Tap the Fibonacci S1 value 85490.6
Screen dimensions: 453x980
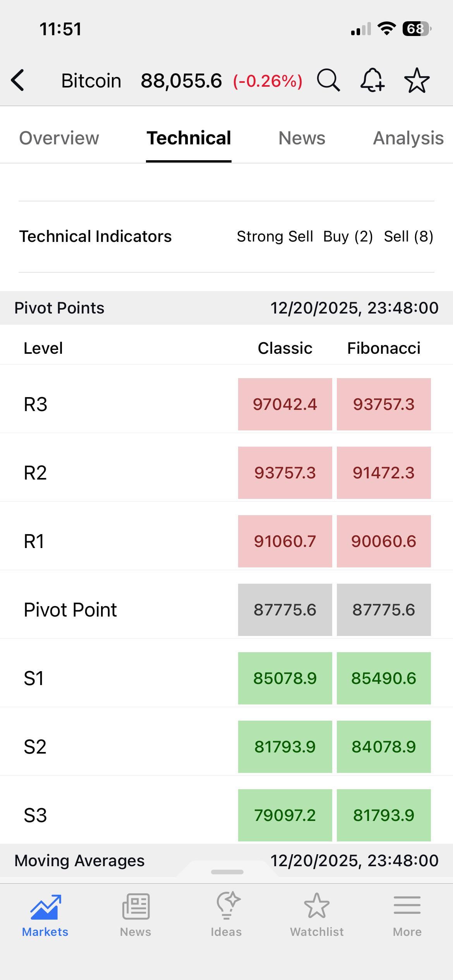tap(384, 678)
